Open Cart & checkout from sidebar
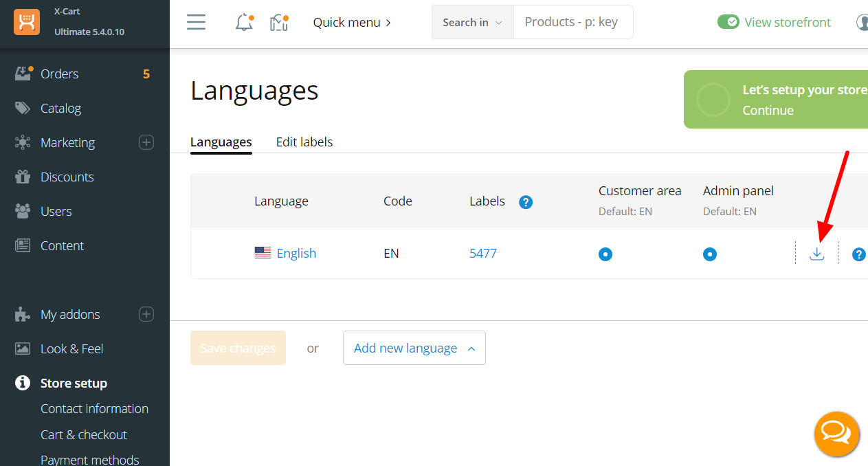The image size is (868, 466). pos(84,434)
